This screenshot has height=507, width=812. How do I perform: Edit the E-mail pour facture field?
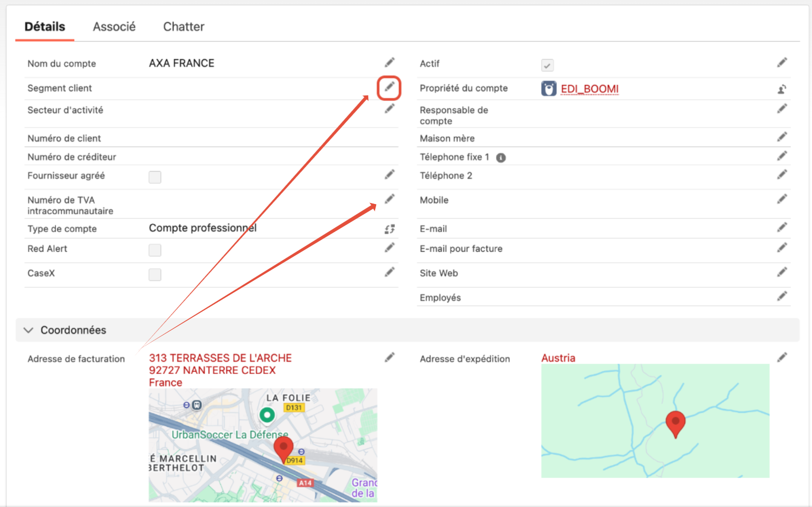[x=782, y=248]
